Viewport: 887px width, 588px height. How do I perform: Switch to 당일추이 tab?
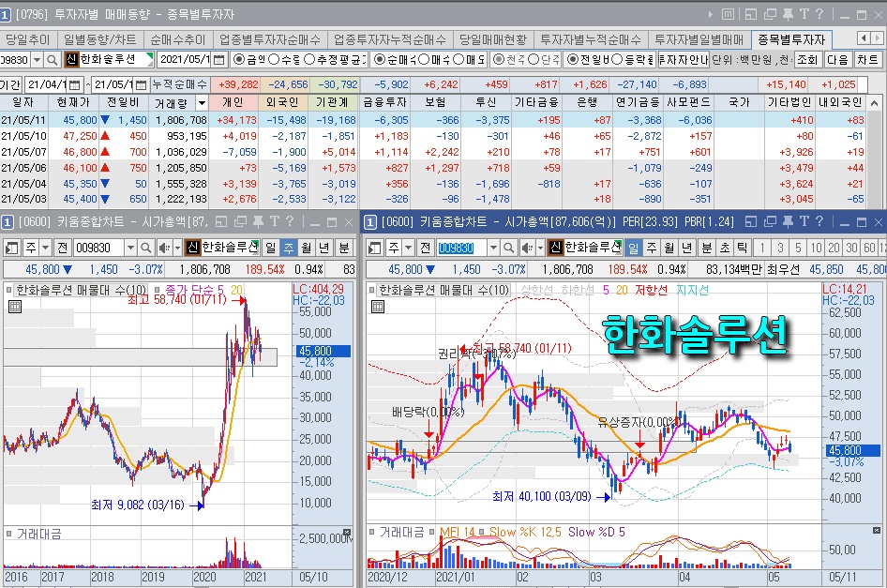28,39
